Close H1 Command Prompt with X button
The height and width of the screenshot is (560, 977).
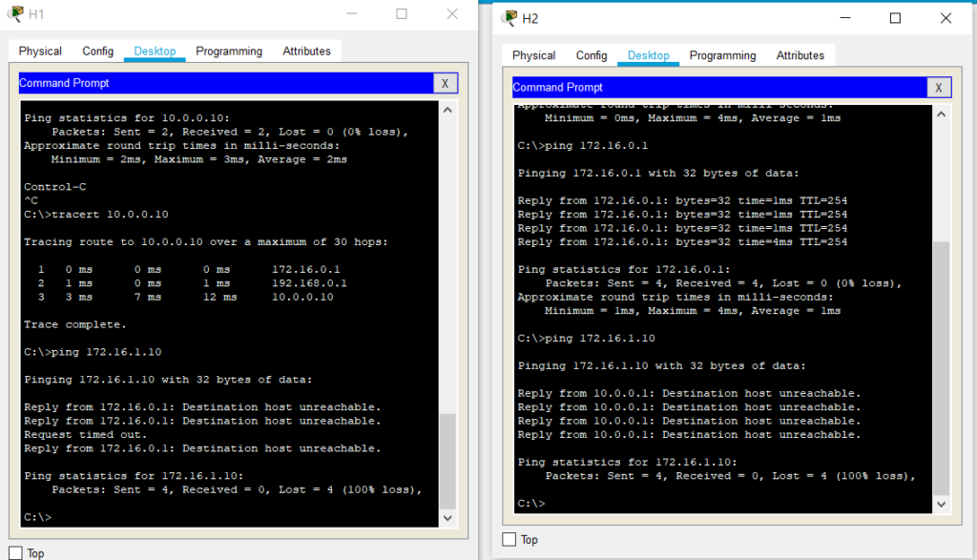pyautogui.click(x=445, y=84)
